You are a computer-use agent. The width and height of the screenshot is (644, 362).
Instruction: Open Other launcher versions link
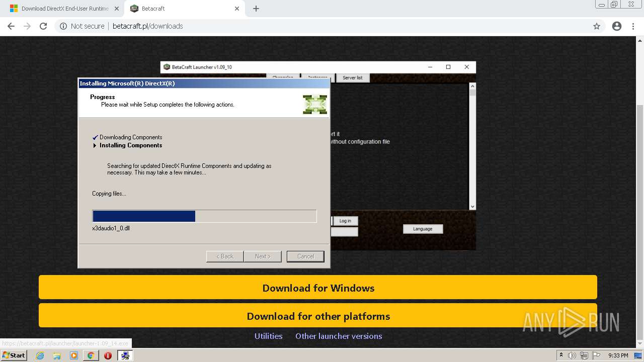339,336
